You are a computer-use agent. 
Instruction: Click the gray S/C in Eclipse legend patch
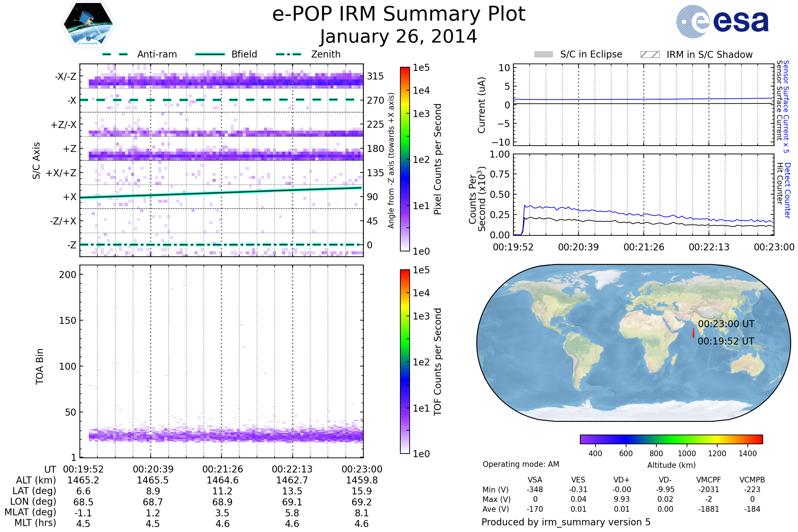543,55
